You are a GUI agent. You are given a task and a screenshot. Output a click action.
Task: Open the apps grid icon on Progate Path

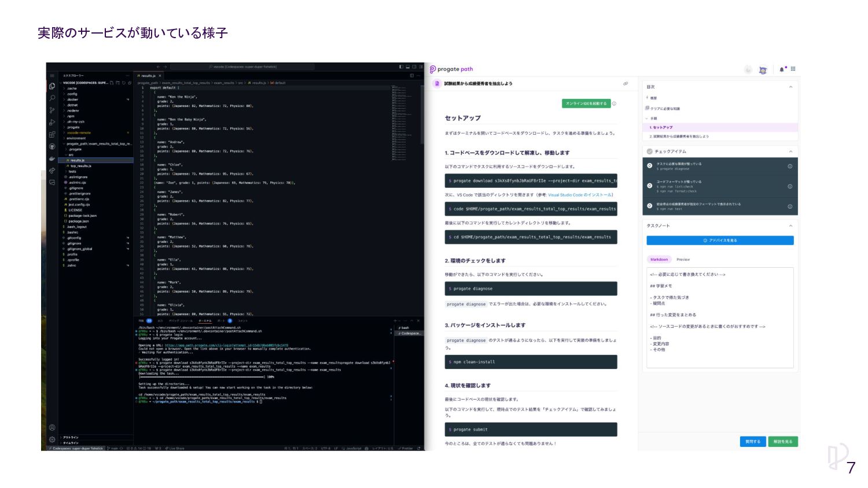click(x=793, y=69)
